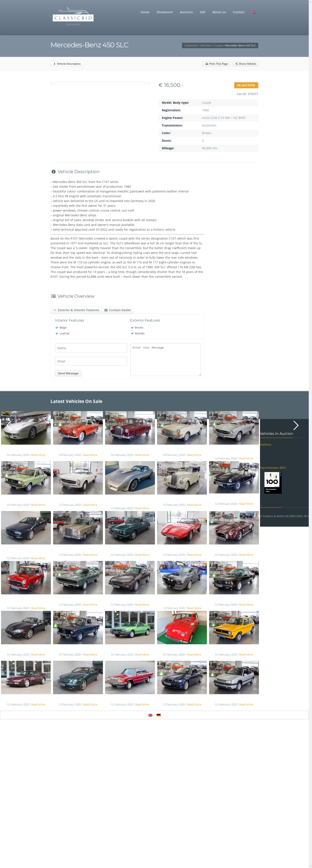Viewport: 312px width, 868px height.
Task: Switch language via footer UK flag
Action: 150,715
